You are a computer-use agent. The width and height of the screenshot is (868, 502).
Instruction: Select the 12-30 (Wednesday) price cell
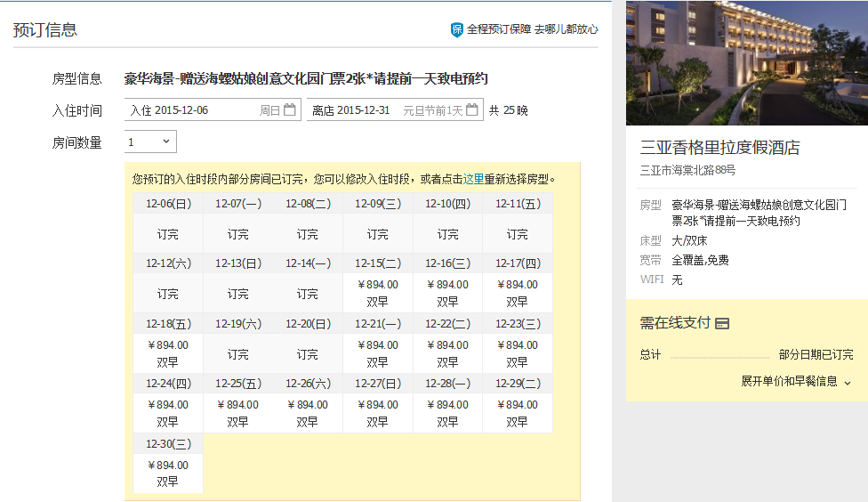pyautogui.click(x=168, y=473)
